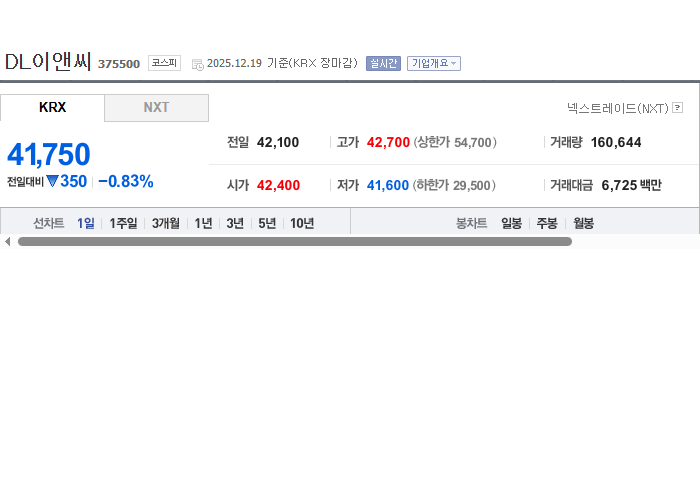Viewport: 700px width, 490px height.
Task: Click the horizontal scrollbar thumb
Action: coord(295,241)
